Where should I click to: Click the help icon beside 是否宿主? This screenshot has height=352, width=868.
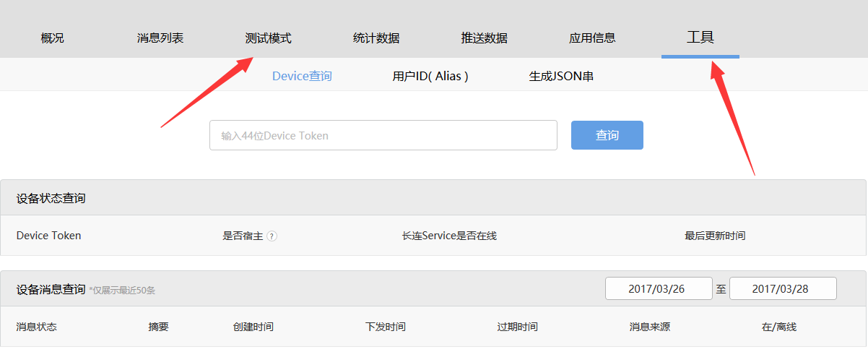point(272,236)
